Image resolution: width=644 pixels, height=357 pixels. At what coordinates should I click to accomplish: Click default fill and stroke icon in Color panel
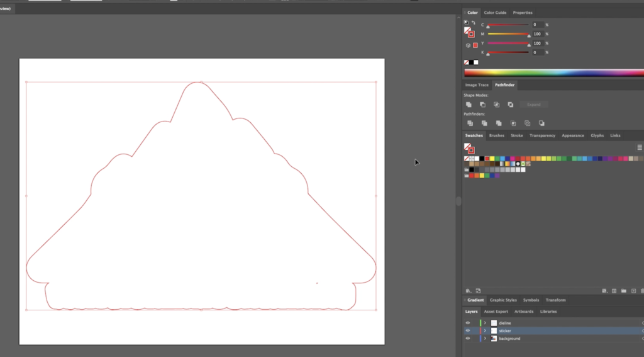click(466, 23)
